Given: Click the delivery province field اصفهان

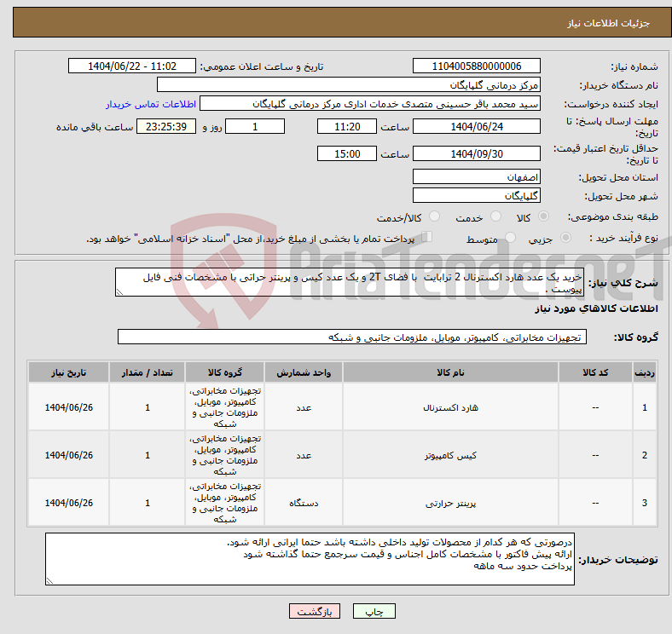Looking at the screenshot, I should 476,176.
